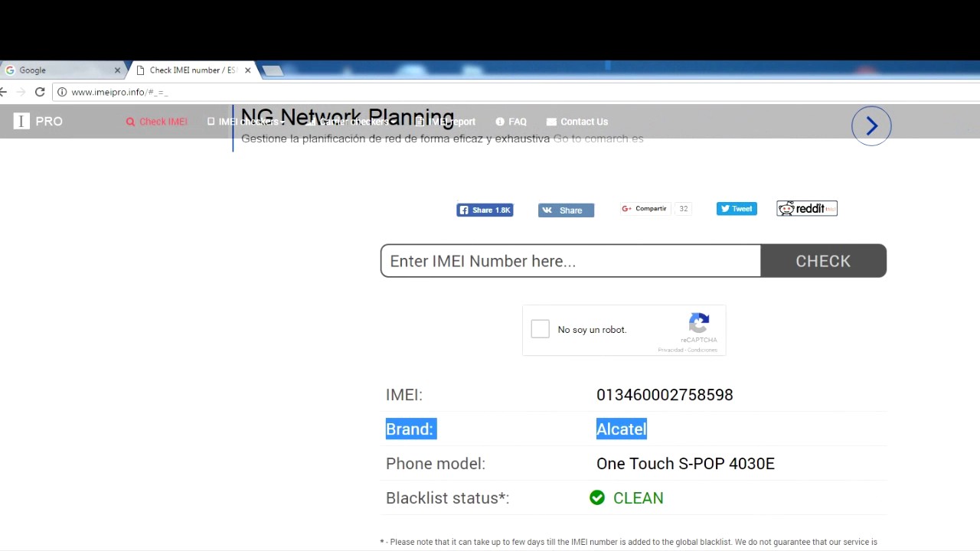Switch to the Google browser tab
This screenshot has width=980, height=551.
[61, 70]
